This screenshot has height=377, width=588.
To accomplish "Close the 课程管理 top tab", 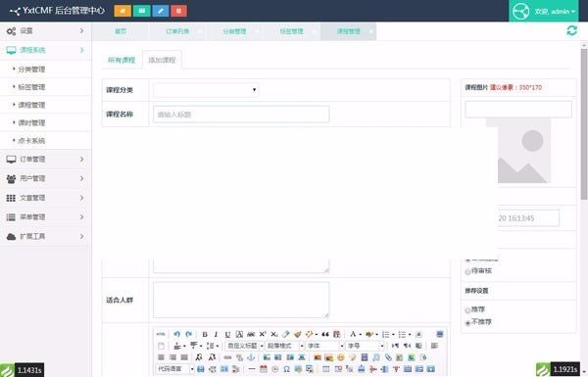I will [370, 31].
